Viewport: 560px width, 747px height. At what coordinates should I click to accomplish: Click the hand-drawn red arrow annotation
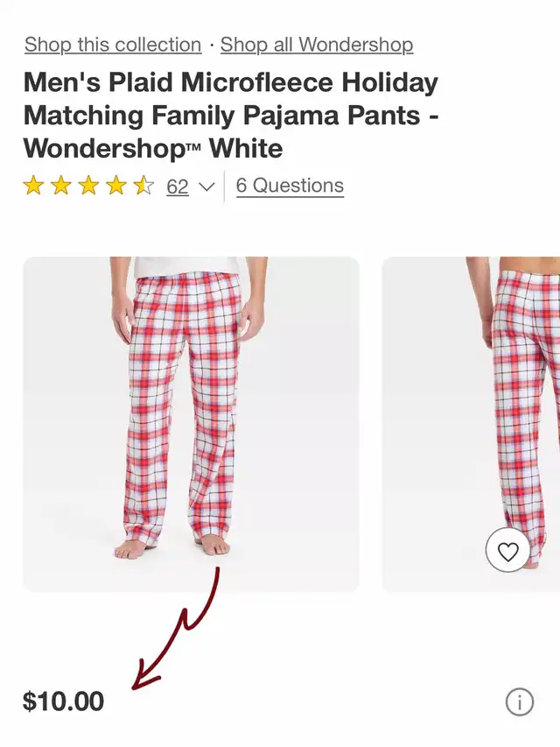pos(179,631)
